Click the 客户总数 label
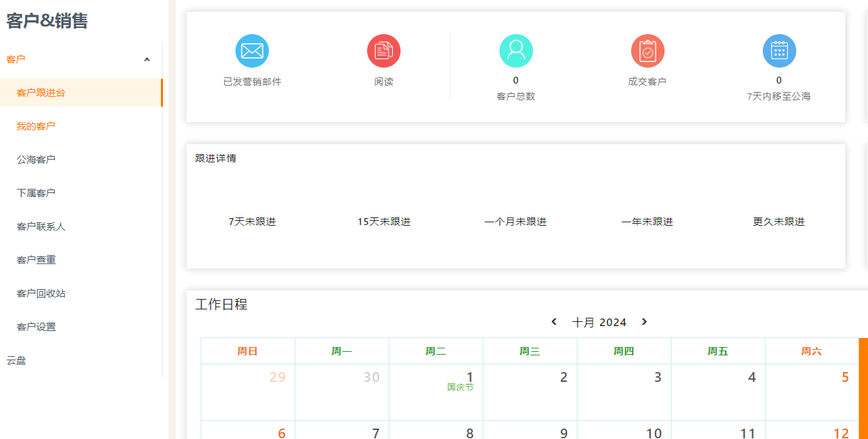 tap(516, 96)
